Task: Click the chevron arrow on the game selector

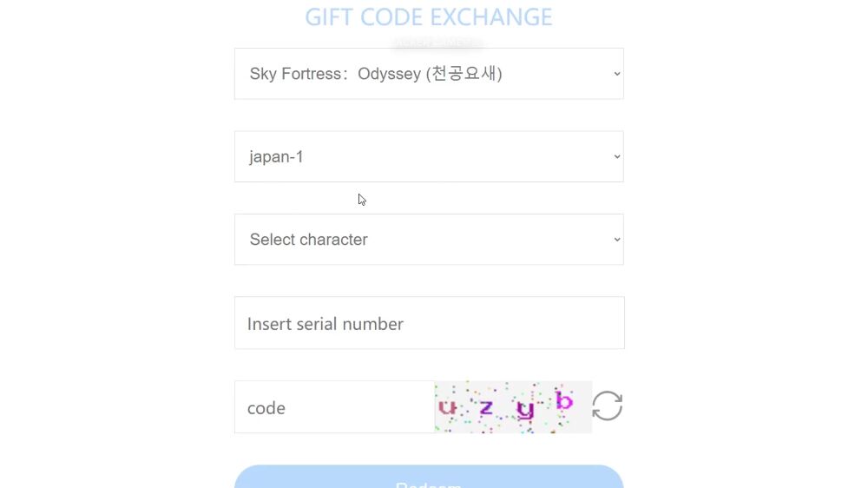Action: coord(617,74)
